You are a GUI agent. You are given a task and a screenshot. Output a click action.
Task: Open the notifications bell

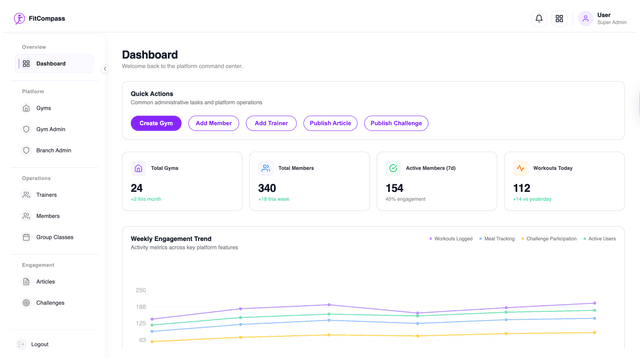point(539,18)
